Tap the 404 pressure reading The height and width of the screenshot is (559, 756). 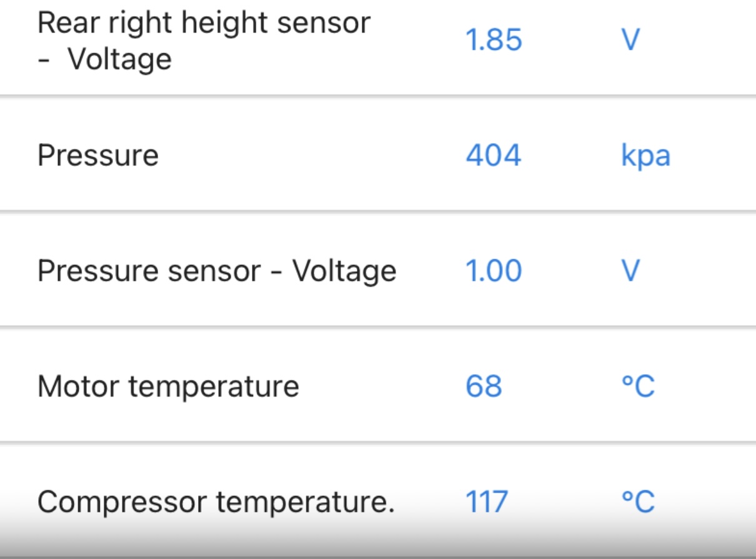click(x=494, y=155)
